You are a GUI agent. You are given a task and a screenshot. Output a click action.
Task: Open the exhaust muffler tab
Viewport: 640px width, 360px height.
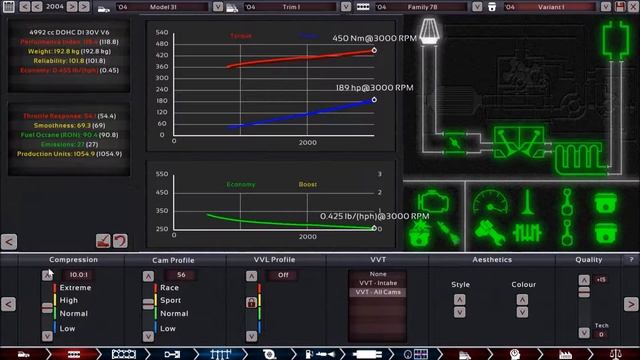pyautogui.click(x=367, y=354)
